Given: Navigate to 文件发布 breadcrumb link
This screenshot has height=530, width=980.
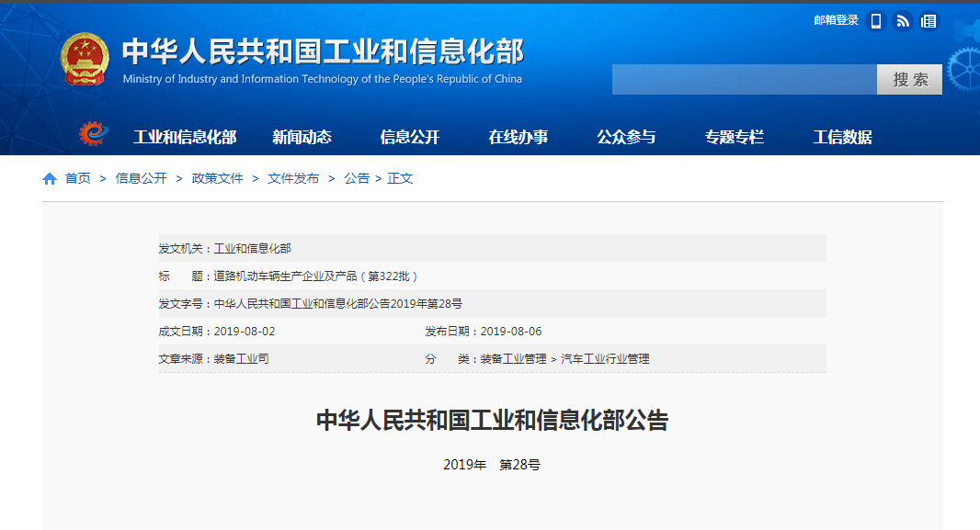Looking at the screenshot, I should 293,178.
